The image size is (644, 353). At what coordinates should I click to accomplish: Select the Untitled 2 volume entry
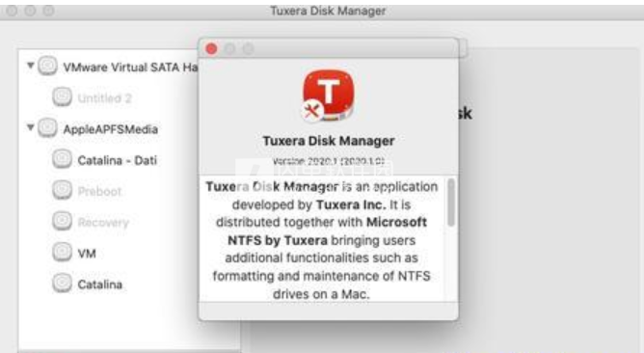104,98
